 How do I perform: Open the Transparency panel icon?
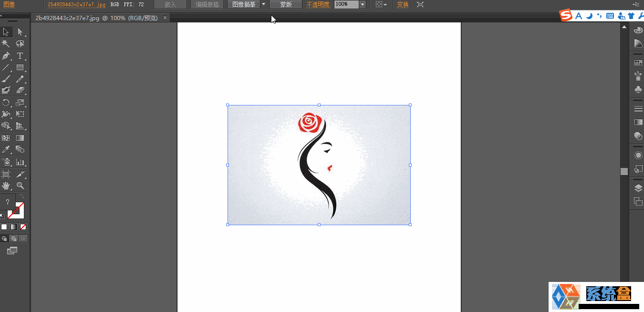[x=638, y=136]
